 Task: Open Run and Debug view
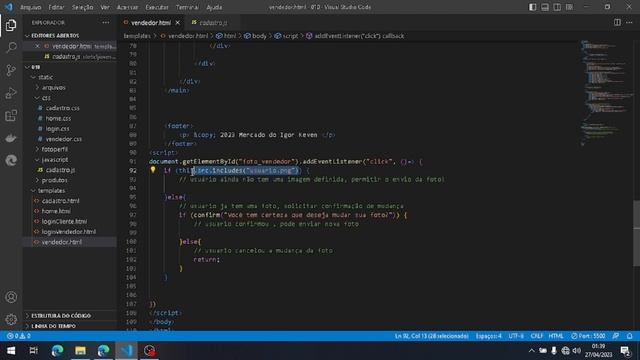pyautogui.click(x=11, y=93)
